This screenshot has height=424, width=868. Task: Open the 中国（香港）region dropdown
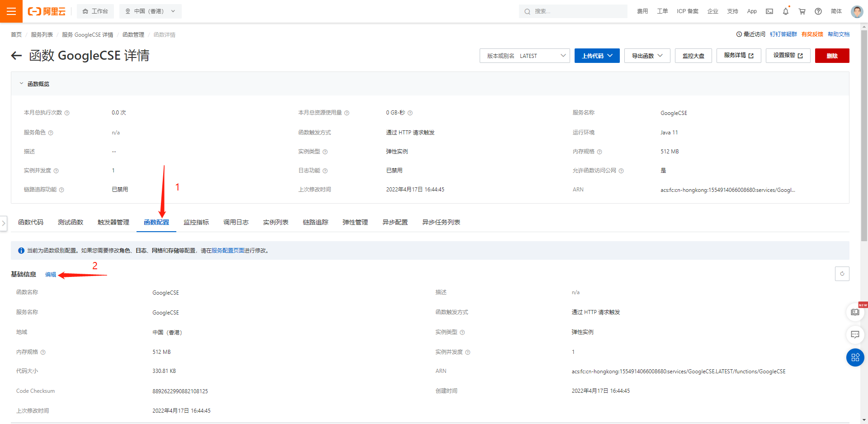[150, 11]
